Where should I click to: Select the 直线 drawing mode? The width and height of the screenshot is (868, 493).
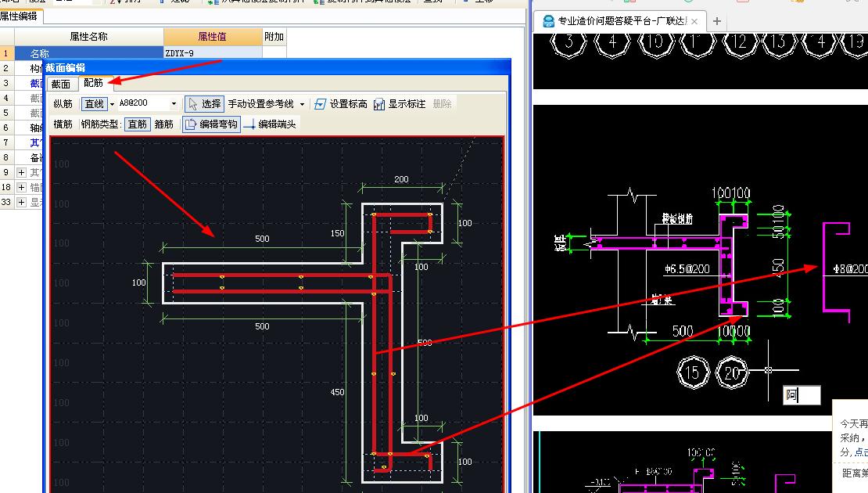pyautogui.click(x=94, y=103)
